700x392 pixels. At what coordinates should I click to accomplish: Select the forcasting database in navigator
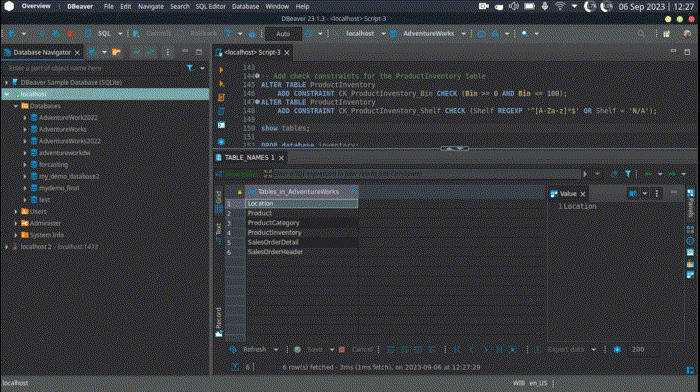[54, 164]
